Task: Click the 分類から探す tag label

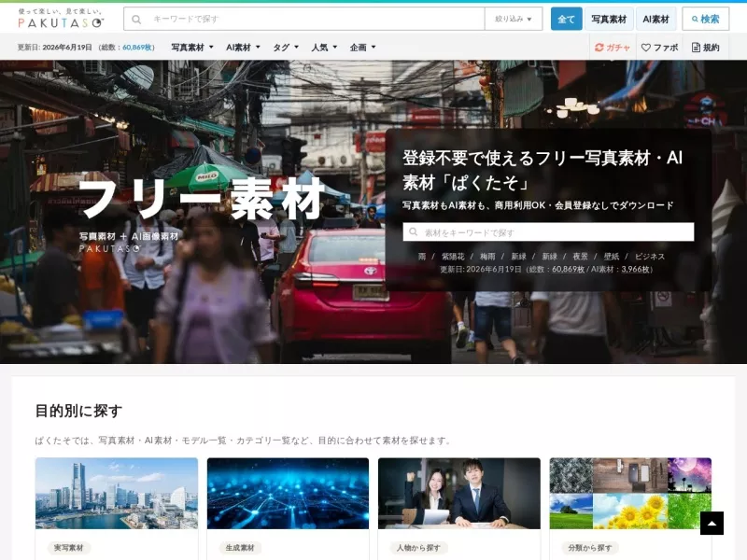Action: pos(590,548)
